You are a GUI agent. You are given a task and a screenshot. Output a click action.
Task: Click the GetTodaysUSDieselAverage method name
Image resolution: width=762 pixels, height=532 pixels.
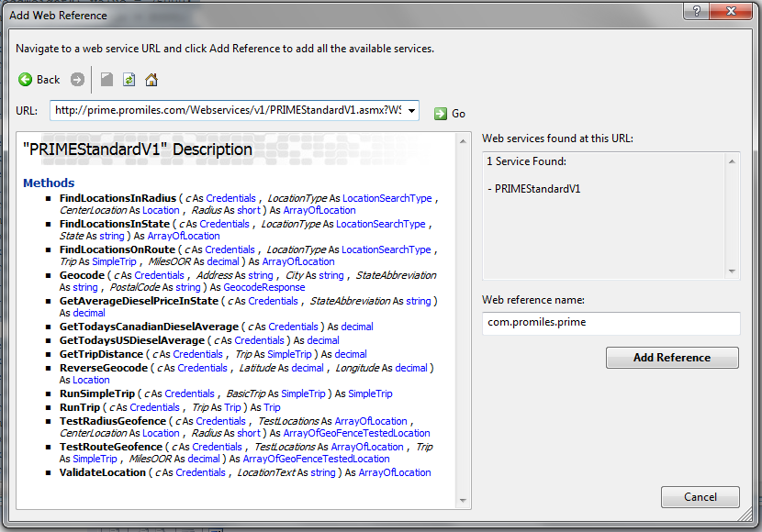coord(131,340)
